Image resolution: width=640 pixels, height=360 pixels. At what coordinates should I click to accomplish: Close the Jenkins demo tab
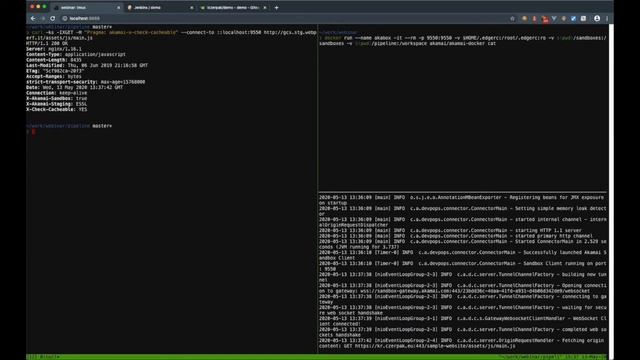pos(191,7)
